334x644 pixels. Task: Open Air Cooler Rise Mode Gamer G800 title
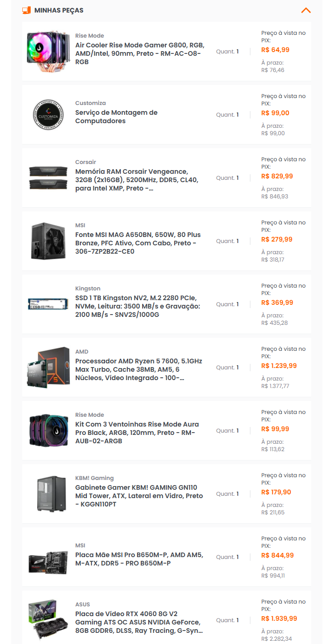140,53
